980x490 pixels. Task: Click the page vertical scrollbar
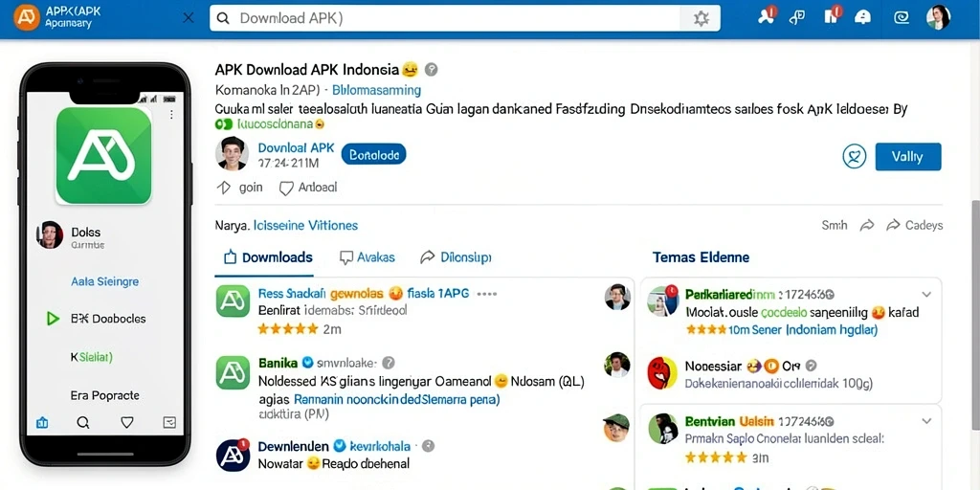[975, 316]
